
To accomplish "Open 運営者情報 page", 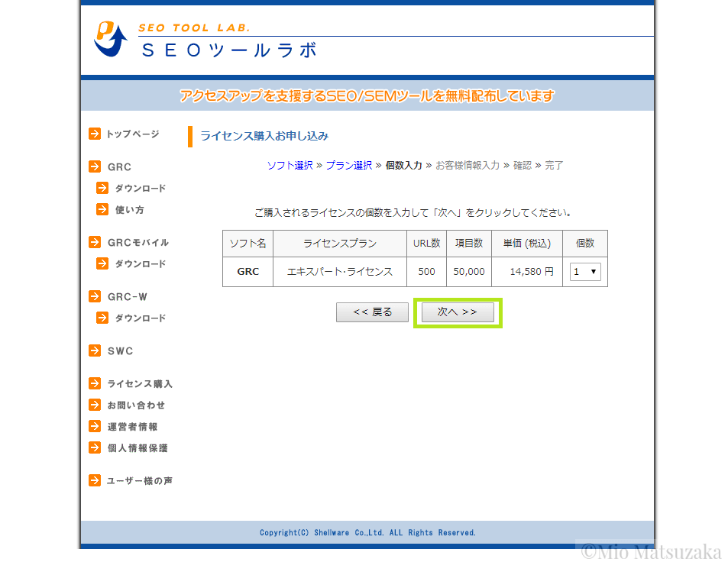I will (x=132, y=427).
